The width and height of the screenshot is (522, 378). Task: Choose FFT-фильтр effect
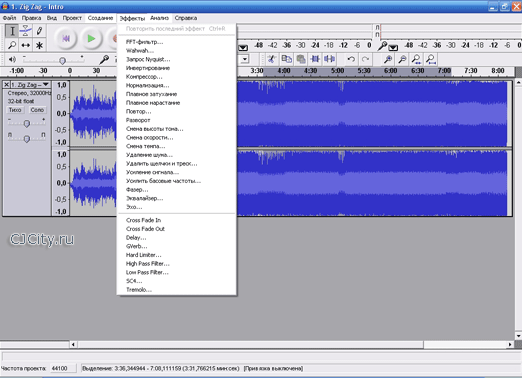(x=177, y=42)
